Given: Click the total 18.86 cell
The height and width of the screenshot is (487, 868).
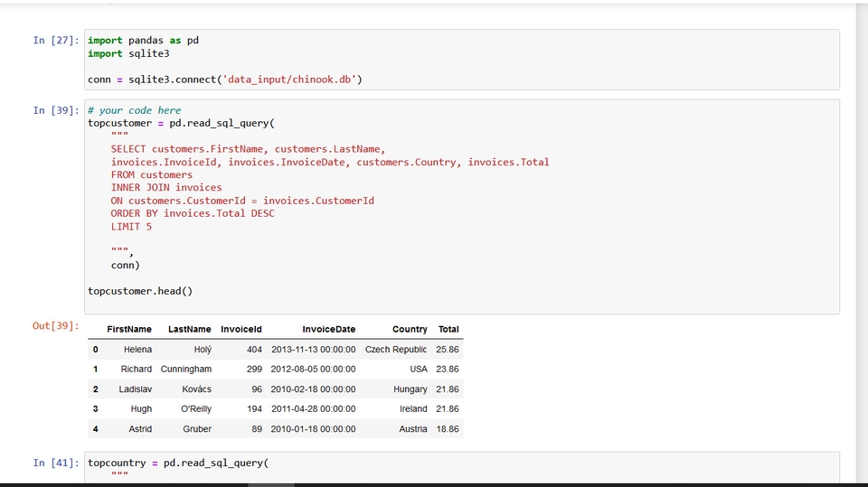Looking at the screenshot, I should (448, 429).
